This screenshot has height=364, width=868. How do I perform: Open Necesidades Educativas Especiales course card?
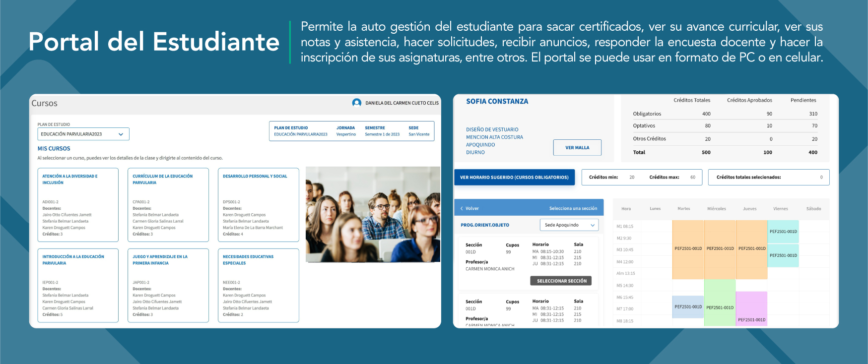pos(258,285)
